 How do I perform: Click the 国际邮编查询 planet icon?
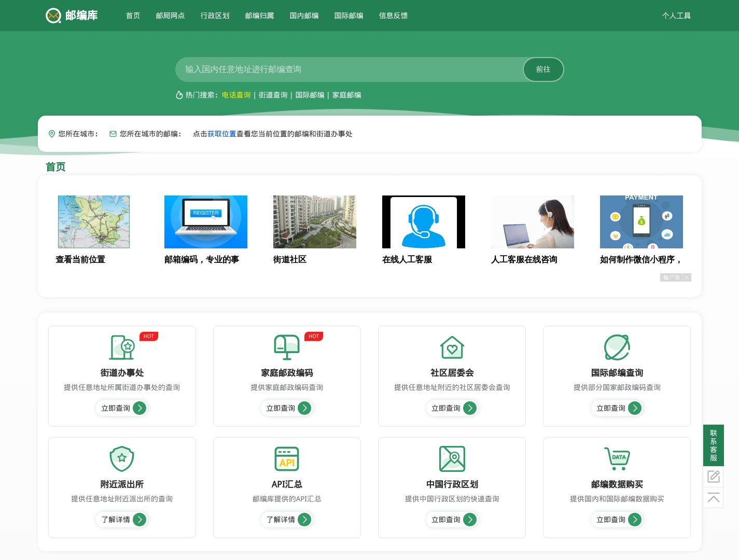click(x=617, y=347)
